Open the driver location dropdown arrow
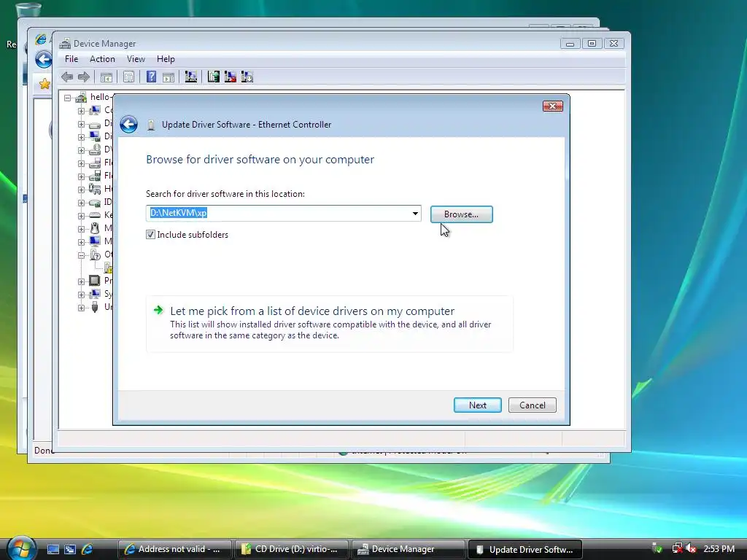The width and height of the screenshot is (747, 560). pos(415,214)
